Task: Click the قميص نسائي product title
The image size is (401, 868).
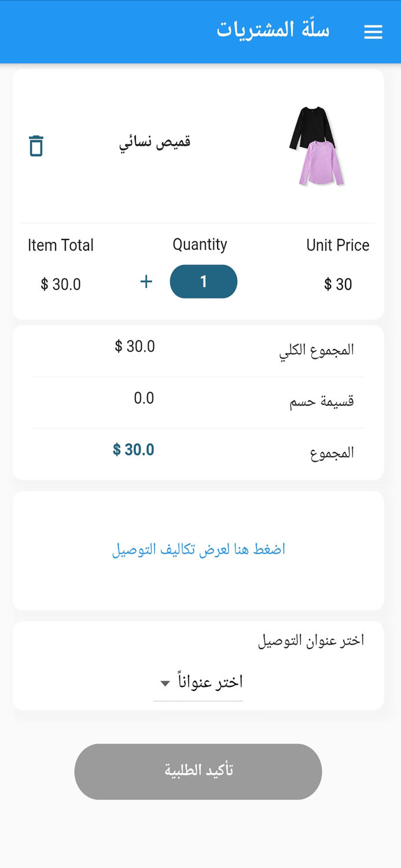Action: click(x=154, y=141)
